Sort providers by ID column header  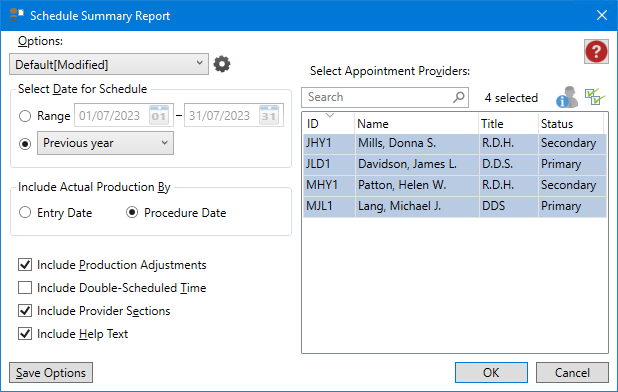329,123
